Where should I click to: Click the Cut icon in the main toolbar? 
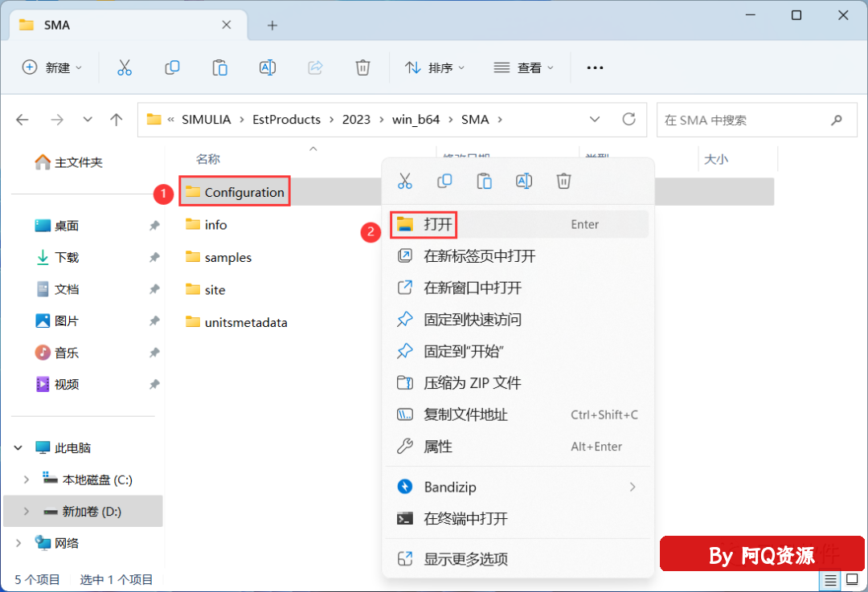point(124,67)
